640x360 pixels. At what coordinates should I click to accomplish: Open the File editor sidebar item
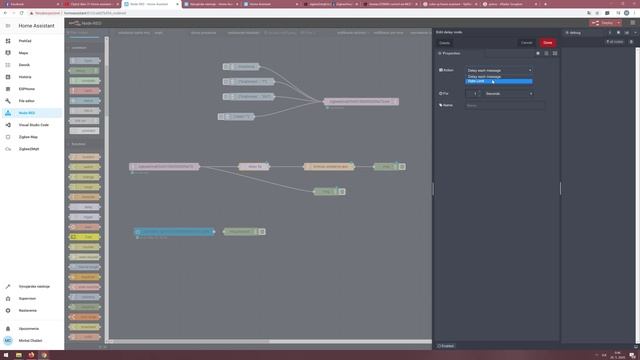(32, 101)
